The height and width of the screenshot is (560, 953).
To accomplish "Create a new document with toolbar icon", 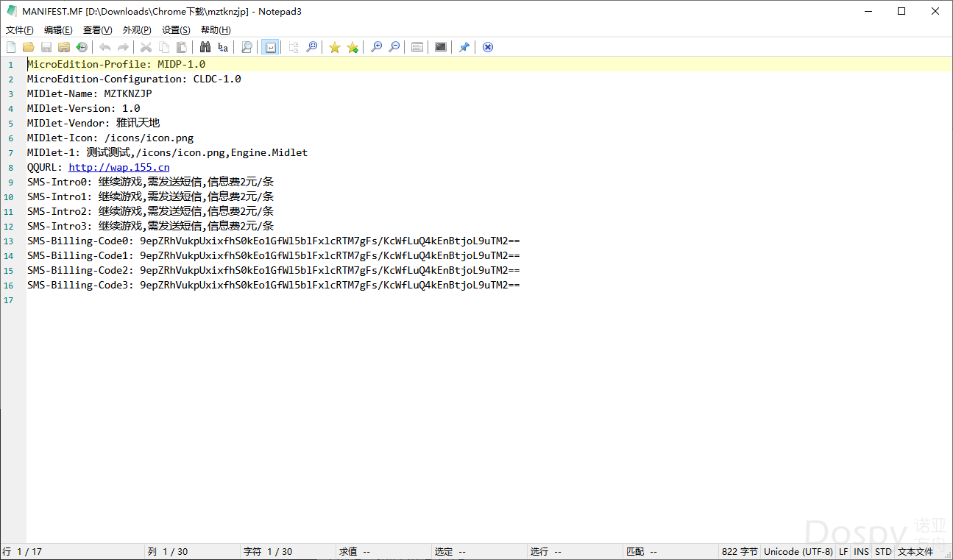I will pyautogui.click(x=11, y=47).
